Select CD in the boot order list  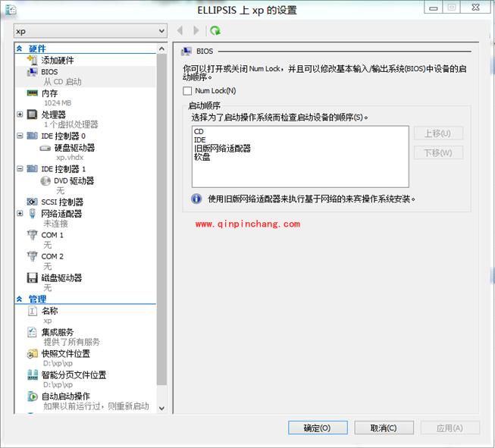(x=199, y=131)
